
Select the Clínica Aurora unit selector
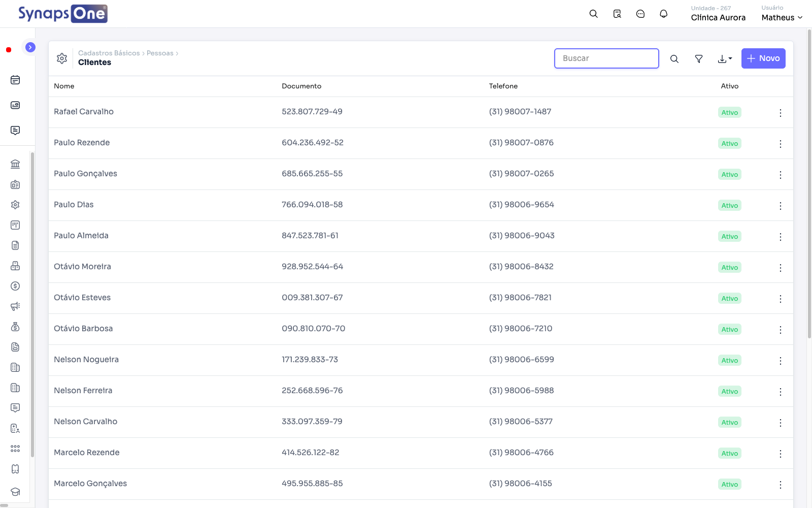[718, 14]
